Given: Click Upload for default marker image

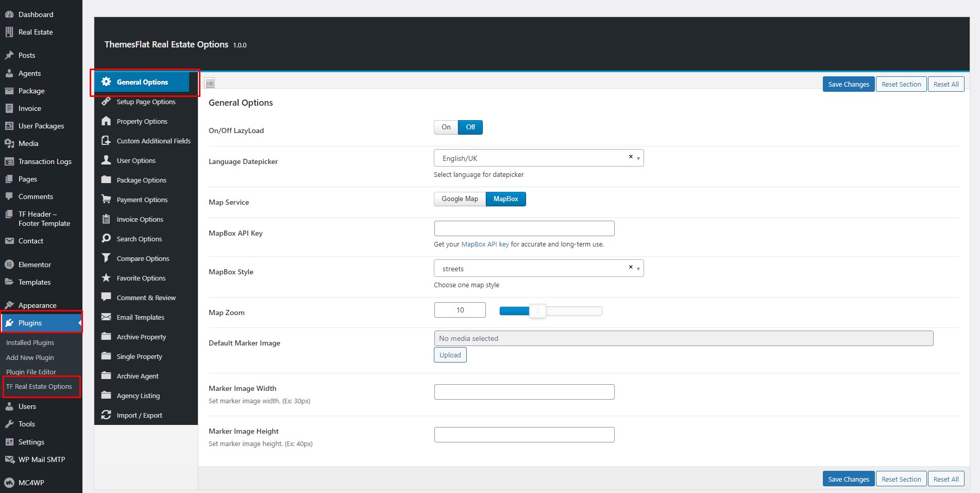Looking at the screenshot, I should point(450,355).
